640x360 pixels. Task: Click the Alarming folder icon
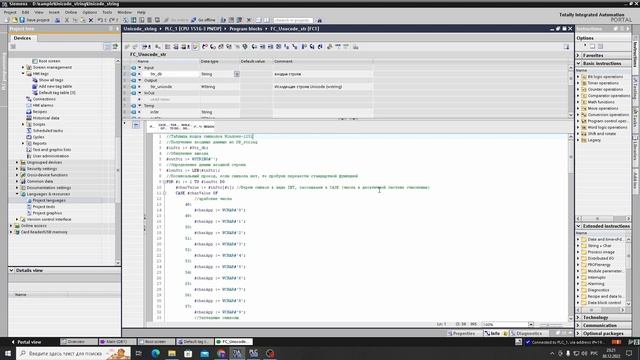(584, 284)
